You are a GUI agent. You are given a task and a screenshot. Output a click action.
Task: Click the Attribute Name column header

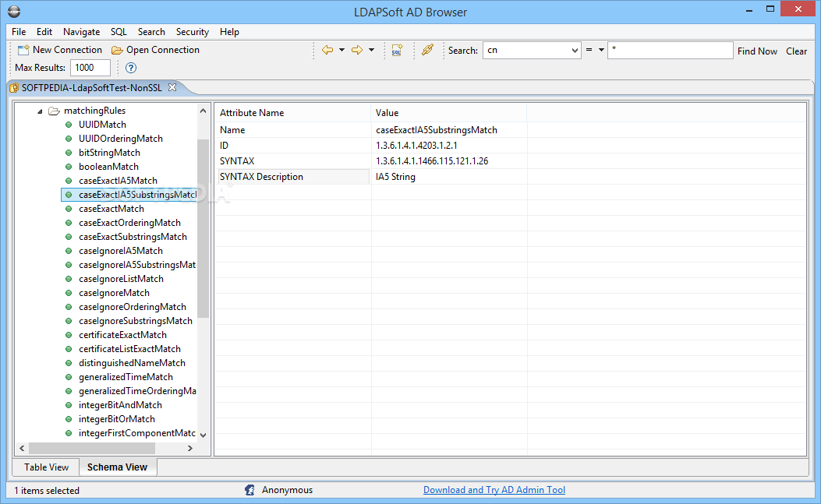tap(292, 112)
